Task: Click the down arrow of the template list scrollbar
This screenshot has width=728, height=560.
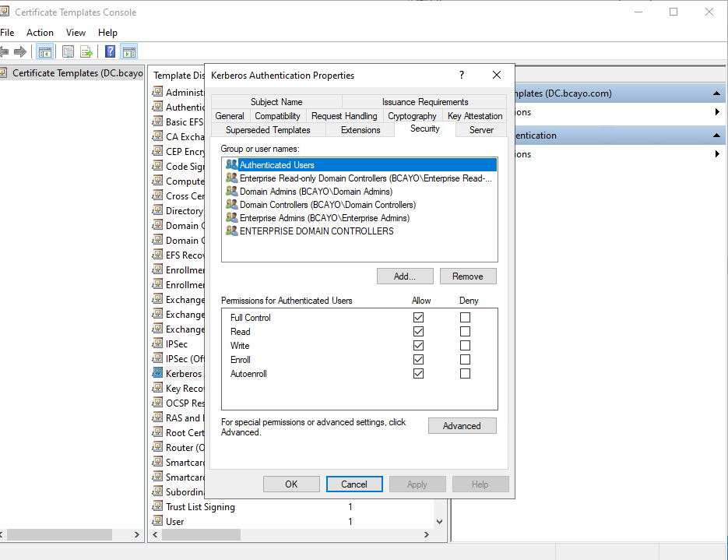Action: [440, 522]
